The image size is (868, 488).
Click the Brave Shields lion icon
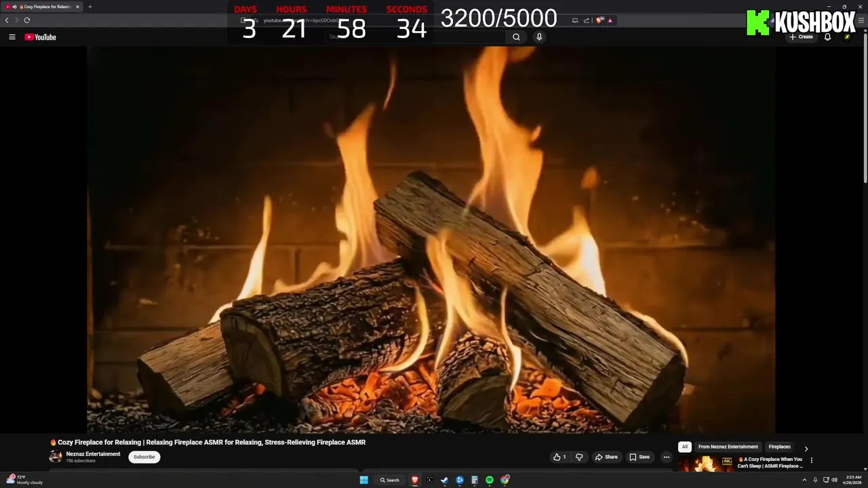point(599,20)
